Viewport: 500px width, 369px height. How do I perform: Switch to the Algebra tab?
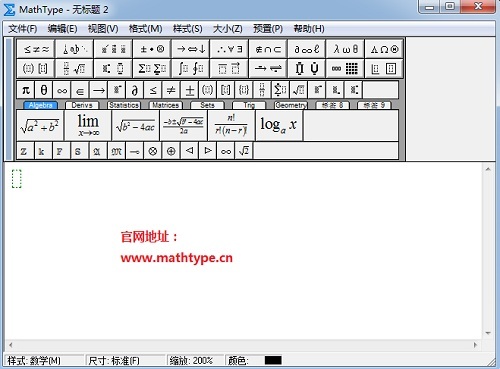point(41,105)
